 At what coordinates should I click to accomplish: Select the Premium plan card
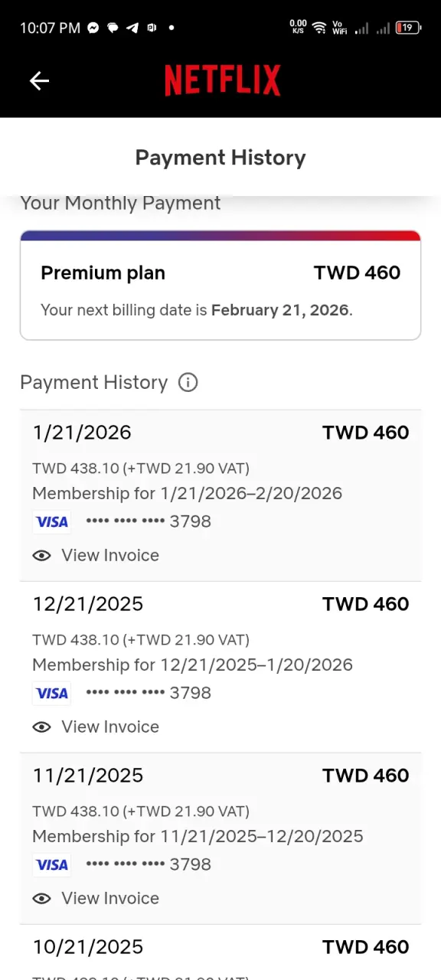220,285
